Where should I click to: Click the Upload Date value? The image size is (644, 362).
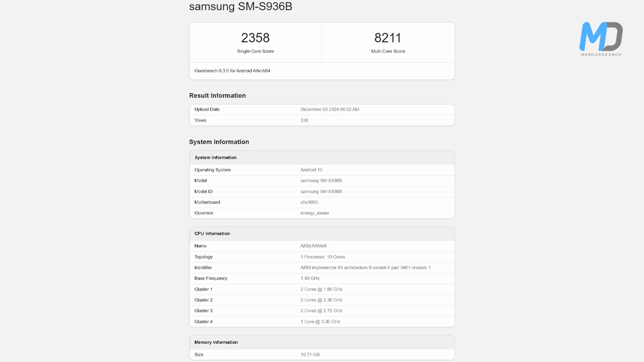click(330, 110)
